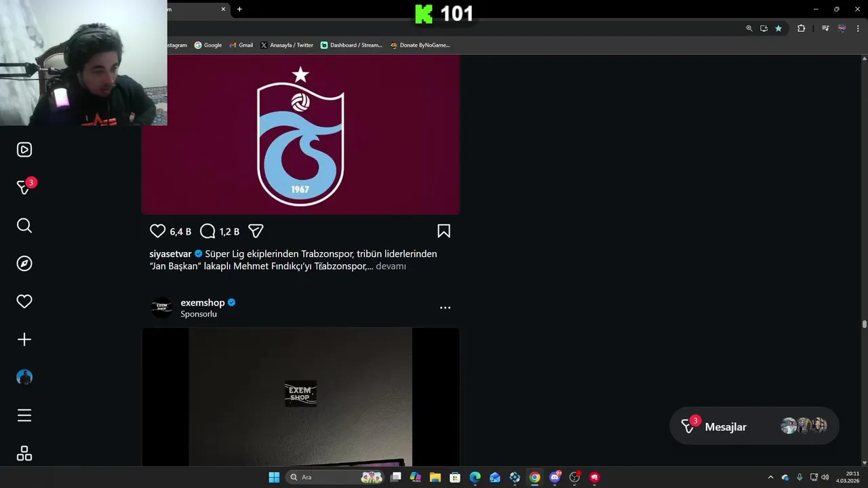This screenshot has width=868, height=488.
Task: Click the Trabzonspor logo post image
Action: point(300,135)
